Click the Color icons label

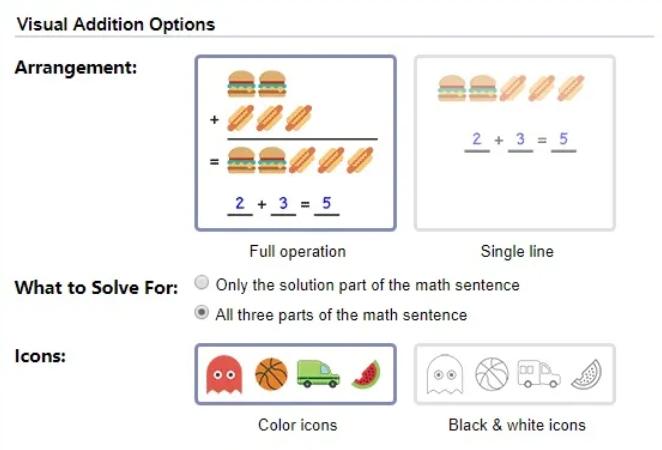298,425
